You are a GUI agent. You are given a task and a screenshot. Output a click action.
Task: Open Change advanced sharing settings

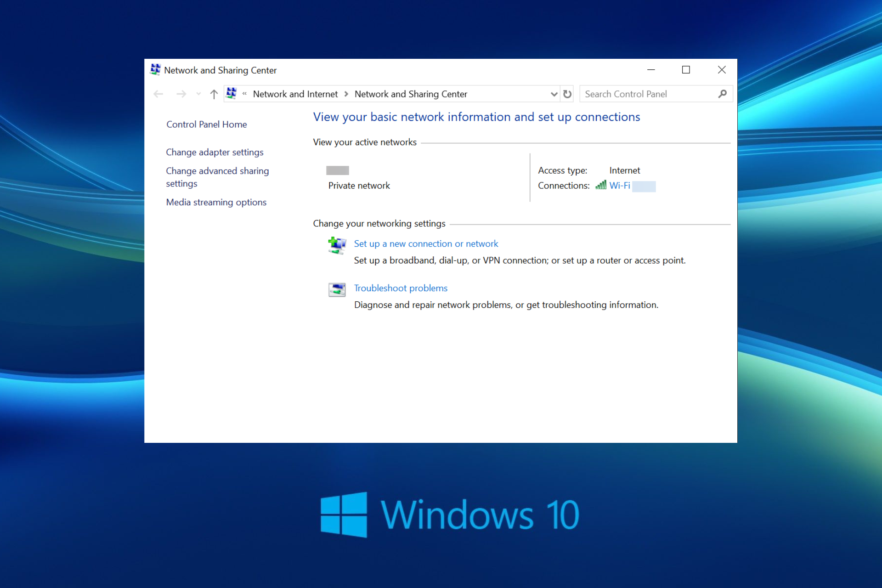point(217,177)
